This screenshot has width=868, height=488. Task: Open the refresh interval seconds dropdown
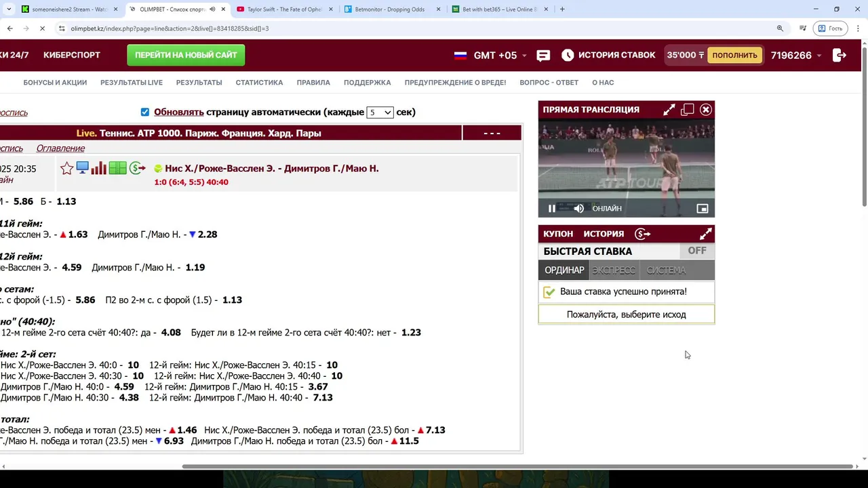380,113
